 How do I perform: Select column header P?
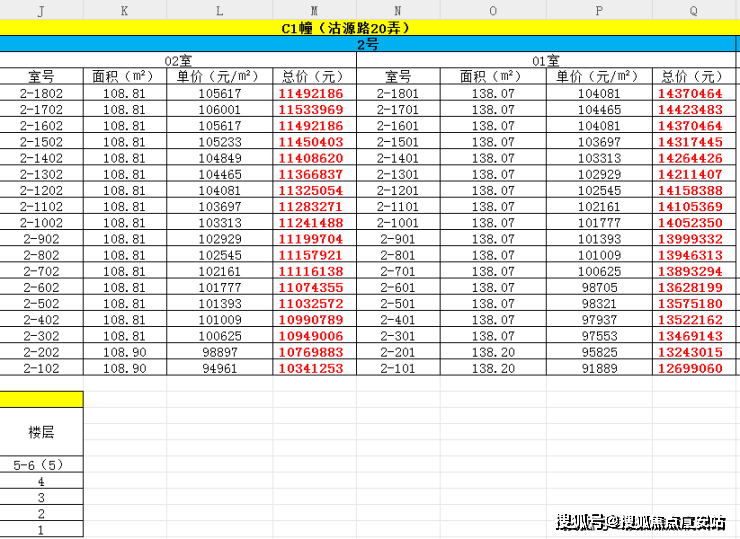point(599,10)
